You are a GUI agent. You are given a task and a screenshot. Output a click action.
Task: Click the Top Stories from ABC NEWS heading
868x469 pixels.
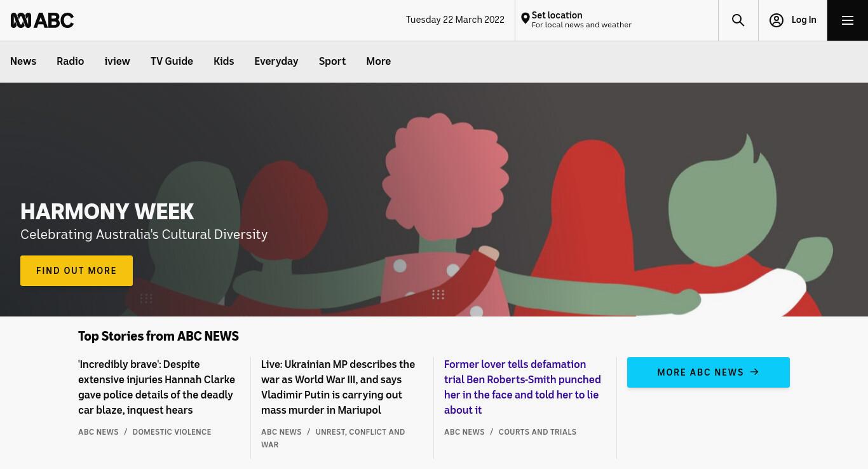(158, 336)
